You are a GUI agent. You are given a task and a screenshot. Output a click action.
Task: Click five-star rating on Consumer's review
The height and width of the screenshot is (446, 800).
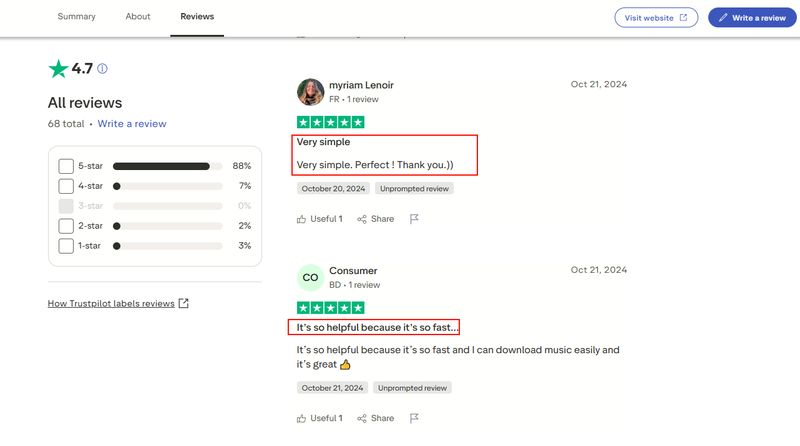tap(331, 308)
